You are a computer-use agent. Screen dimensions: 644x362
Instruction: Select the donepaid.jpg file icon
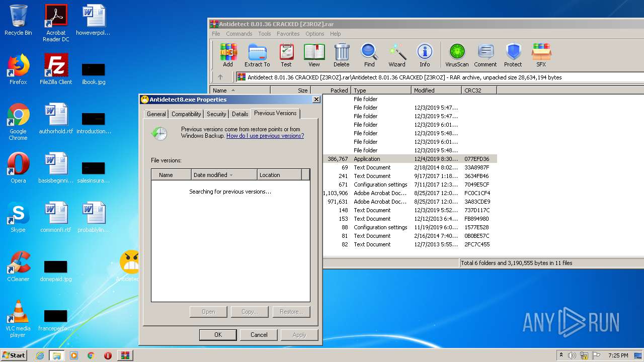(56, 271)
